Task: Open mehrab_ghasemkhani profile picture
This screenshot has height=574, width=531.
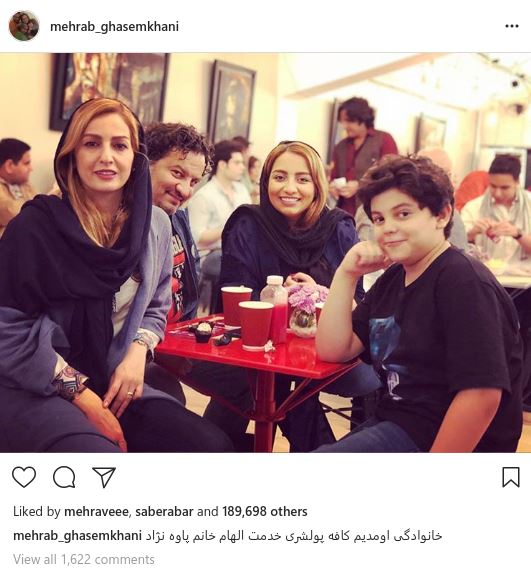Action: [x=24, y=26]
